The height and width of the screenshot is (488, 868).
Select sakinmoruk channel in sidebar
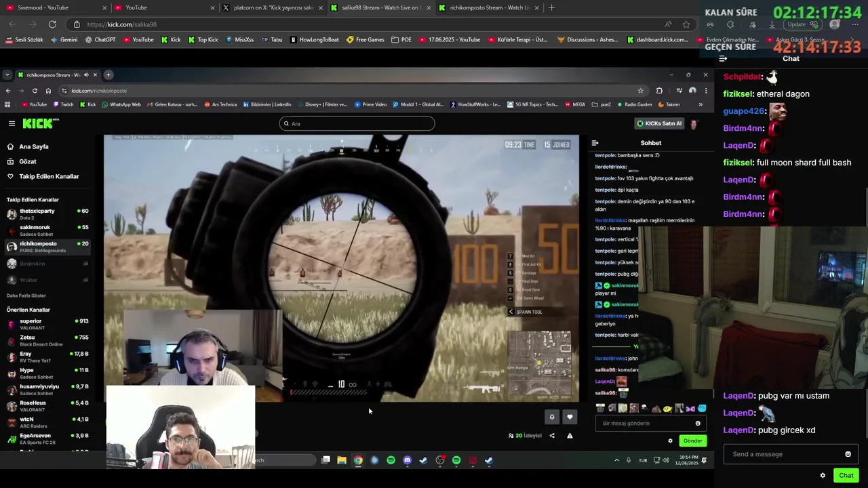[47, 230]
